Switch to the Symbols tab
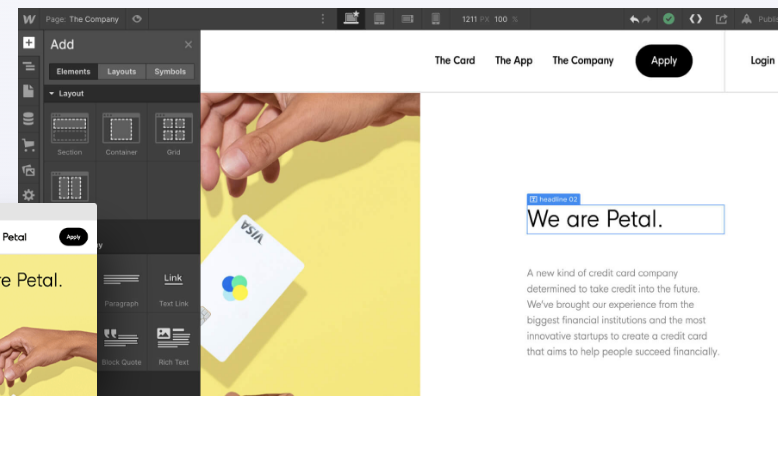 [x=170, y=71]
